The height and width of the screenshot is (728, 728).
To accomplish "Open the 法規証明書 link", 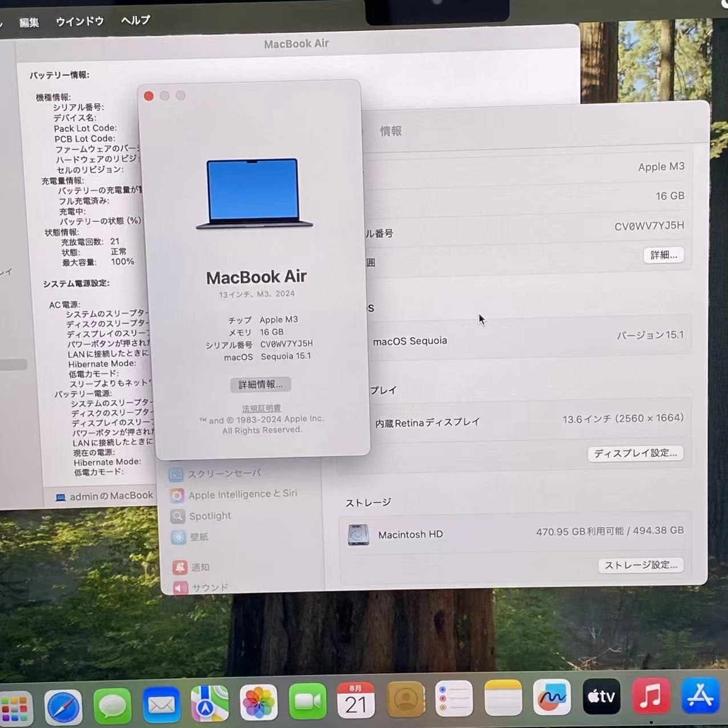I will point(261,409).
